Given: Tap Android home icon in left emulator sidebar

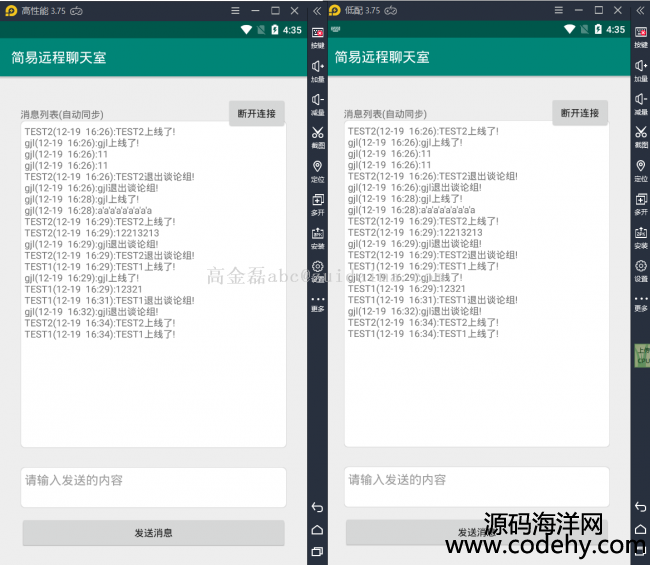Looking at the screenshot, I should (x=317, y=530).
